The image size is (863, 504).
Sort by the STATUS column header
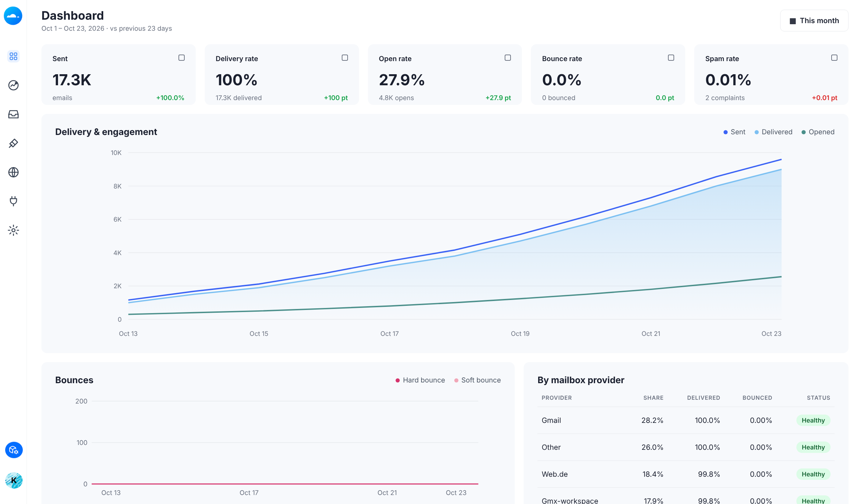click(818, 398)
